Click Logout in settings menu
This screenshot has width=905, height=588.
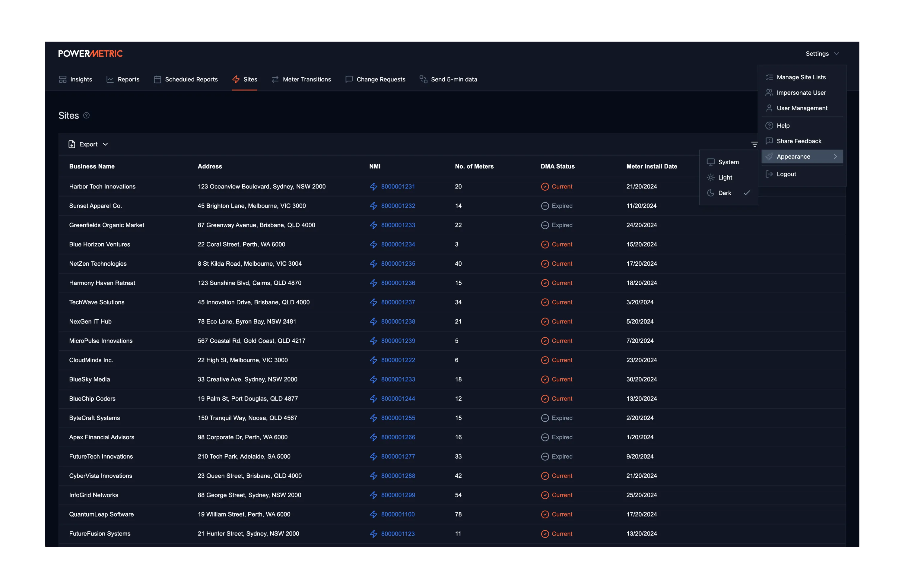tap(786, 174)
